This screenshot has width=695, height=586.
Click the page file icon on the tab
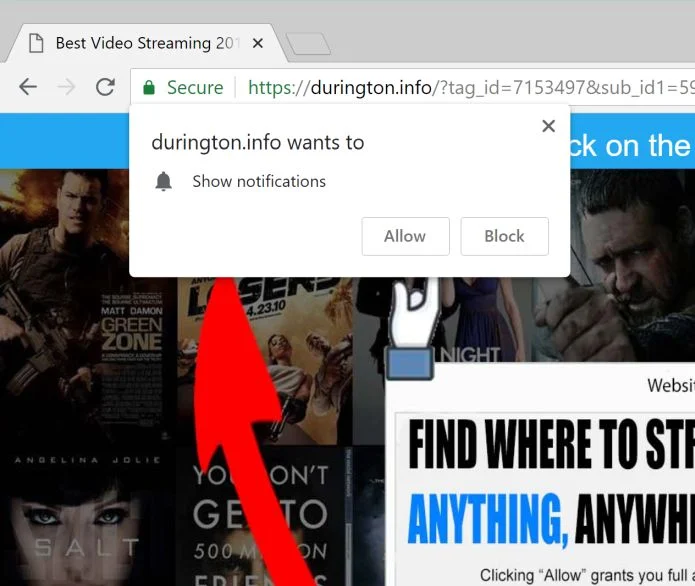(36, 43)
